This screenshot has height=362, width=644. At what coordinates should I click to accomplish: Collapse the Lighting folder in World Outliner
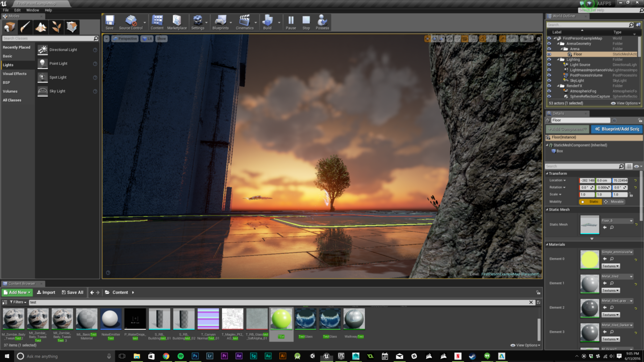click(x=558, y=60)
